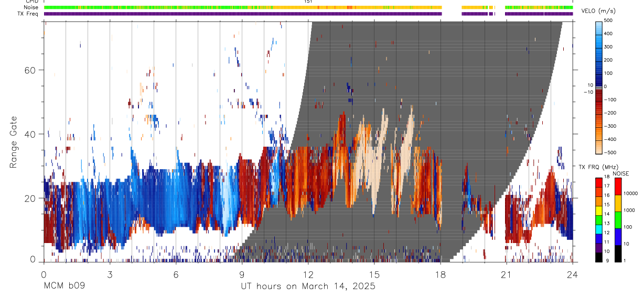Click the '−300' value on the velocity scale
644x297 pixels.
pos(611,126)
